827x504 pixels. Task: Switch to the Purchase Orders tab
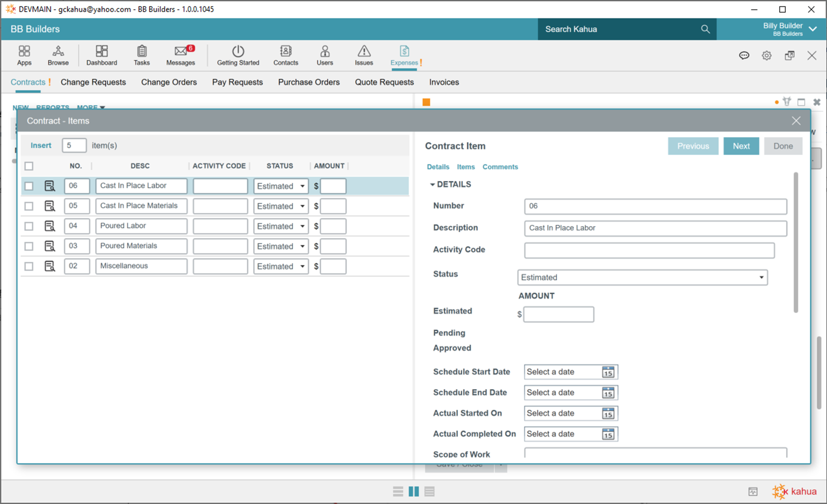pyautogui.click(x=309, y=82)
